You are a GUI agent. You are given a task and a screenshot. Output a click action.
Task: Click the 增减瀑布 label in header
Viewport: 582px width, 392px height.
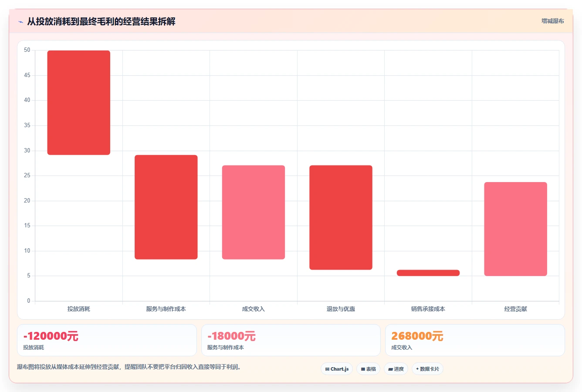pyautogui.click(x=552, y=21)
